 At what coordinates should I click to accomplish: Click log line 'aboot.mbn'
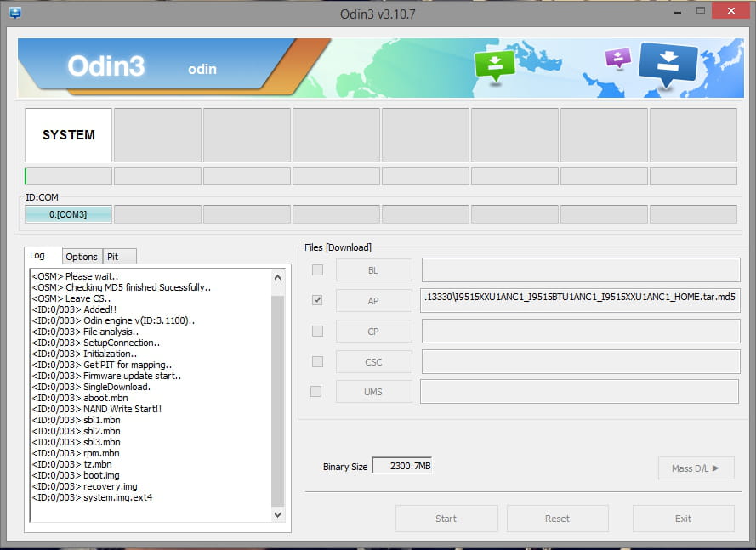[x=80, y=398]
